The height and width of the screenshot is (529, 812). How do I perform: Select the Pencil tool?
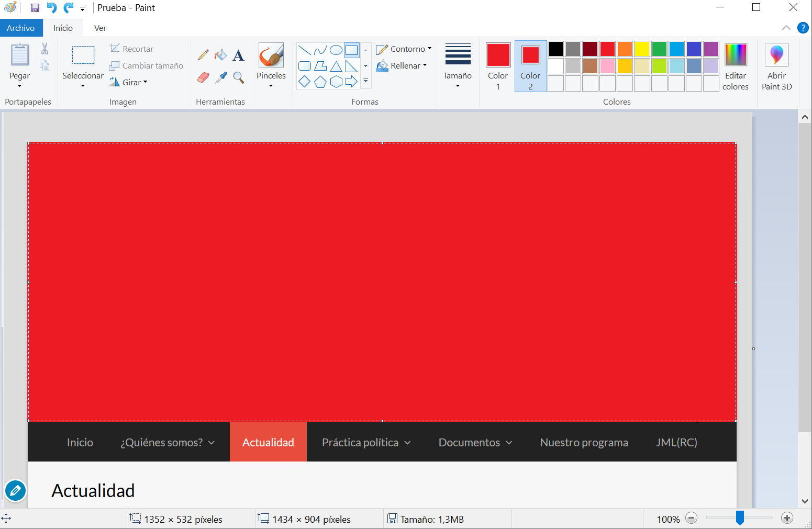click(203, 55)
